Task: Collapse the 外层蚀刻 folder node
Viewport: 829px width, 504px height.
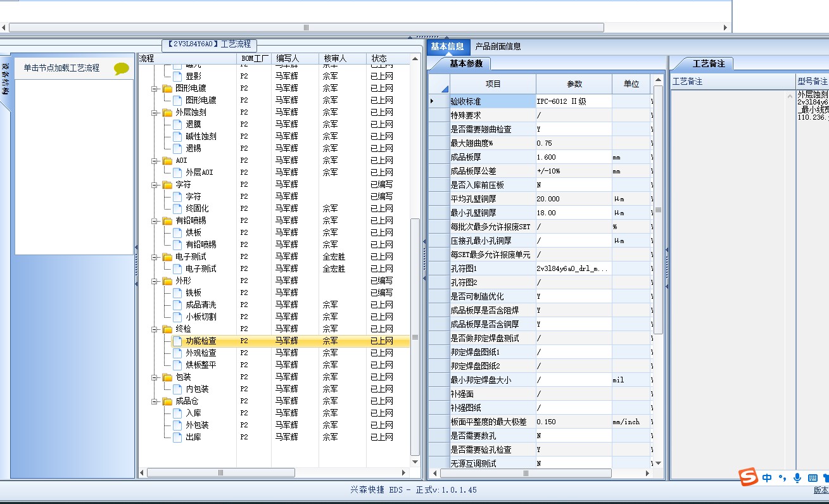Action: pos(155,113)
